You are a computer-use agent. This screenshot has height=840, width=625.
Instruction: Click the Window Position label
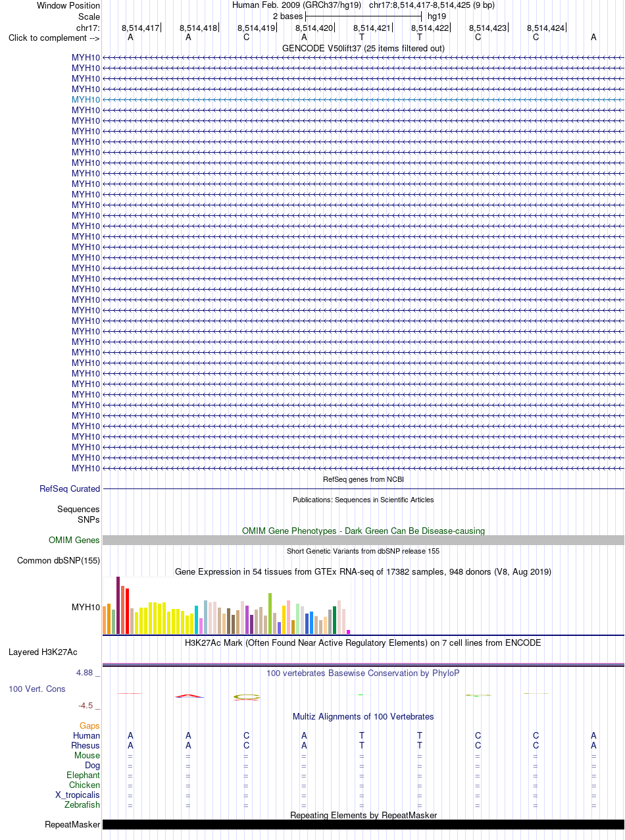[x=68, y=6]
